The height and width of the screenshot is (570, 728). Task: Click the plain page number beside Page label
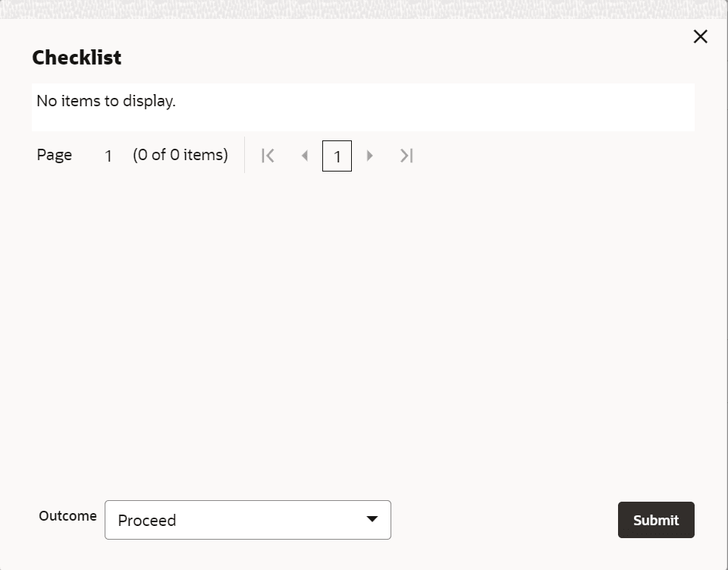(x=108, y=156)
